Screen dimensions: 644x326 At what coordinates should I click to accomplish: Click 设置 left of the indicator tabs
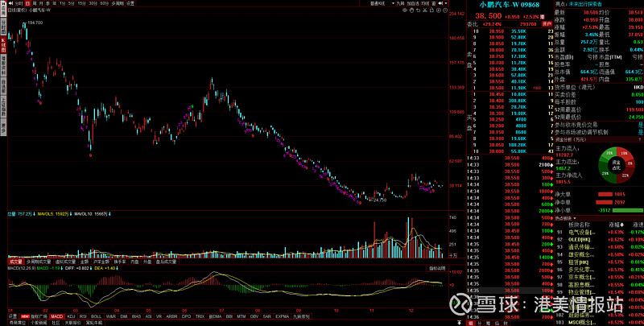tap(13, 316)
